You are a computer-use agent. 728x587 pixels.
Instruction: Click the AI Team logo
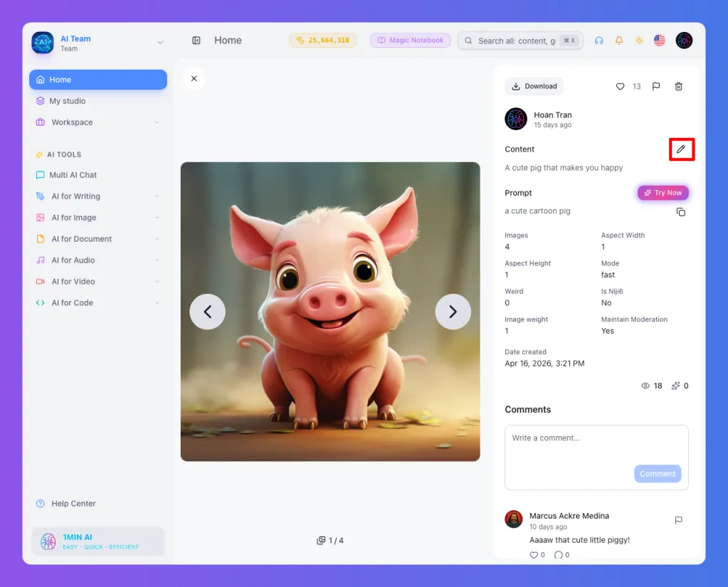[42, 43]
